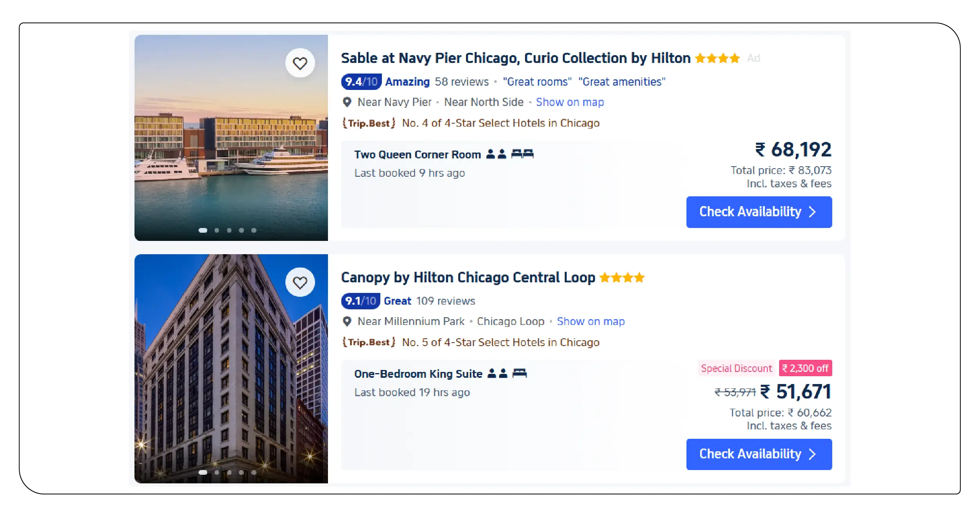Image resolution: width=980 pixels, height=517 pixels.
Task: Open the Canopy by Hilton building photo
Action: [231, 368]
